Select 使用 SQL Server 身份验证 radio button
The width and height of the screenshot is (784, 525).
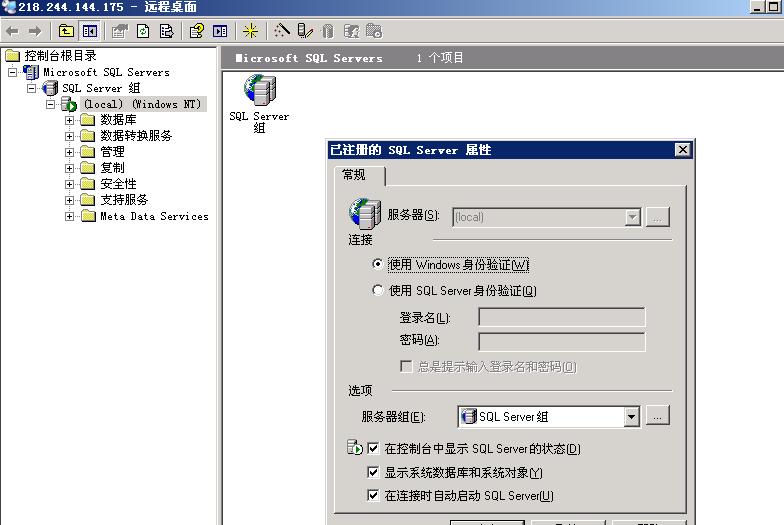pyautogui.click(x=378, y=290)
